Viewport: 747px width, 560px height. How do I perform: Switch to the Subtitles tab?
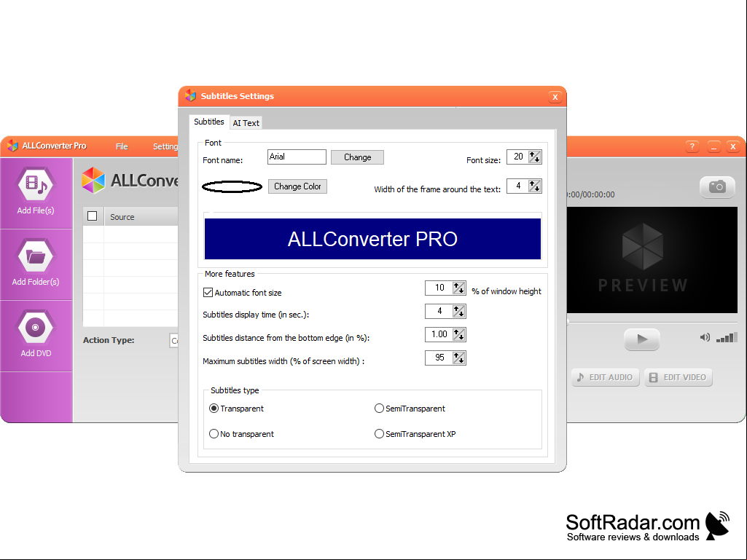[209, 122]
